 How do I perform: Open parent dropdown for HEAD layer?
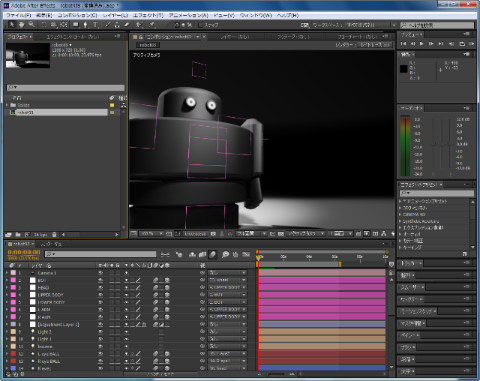[228, 287]
